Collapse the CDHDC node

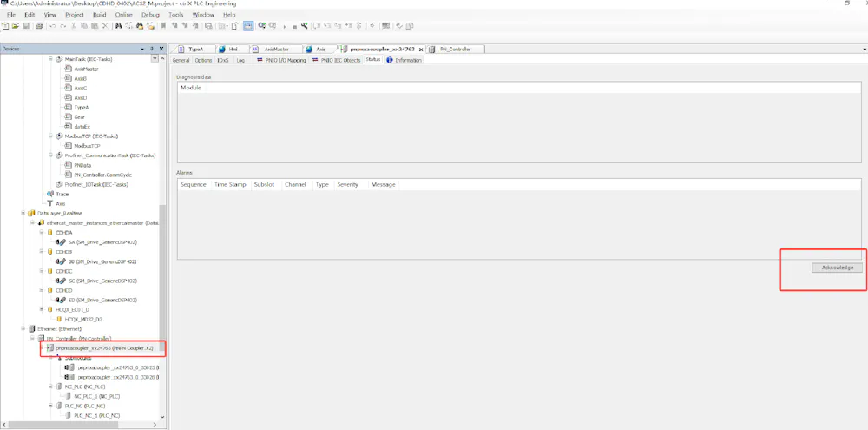tap(42, 271)
